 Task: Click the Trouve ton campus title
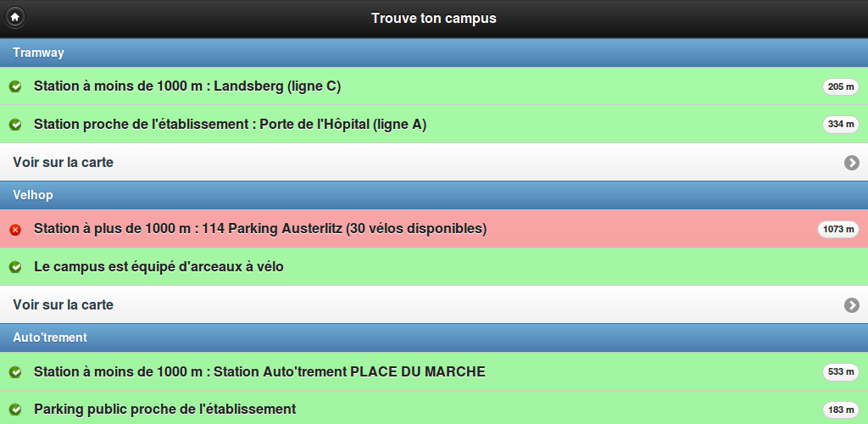[x=434, y=18]
